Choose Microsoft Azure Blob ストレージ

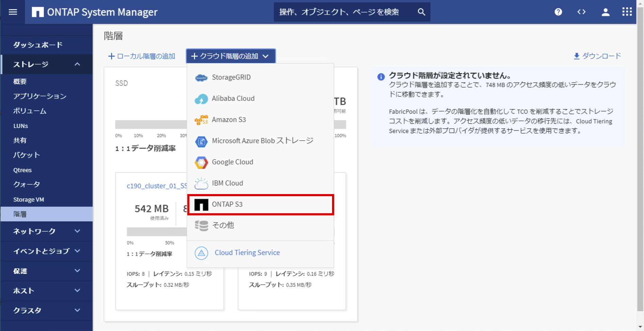point(260,141)
